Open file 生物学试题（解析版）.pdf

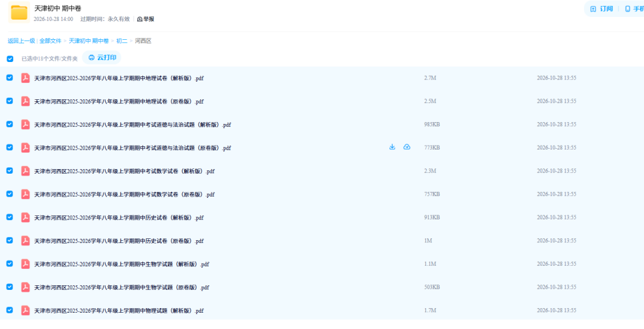122,264
